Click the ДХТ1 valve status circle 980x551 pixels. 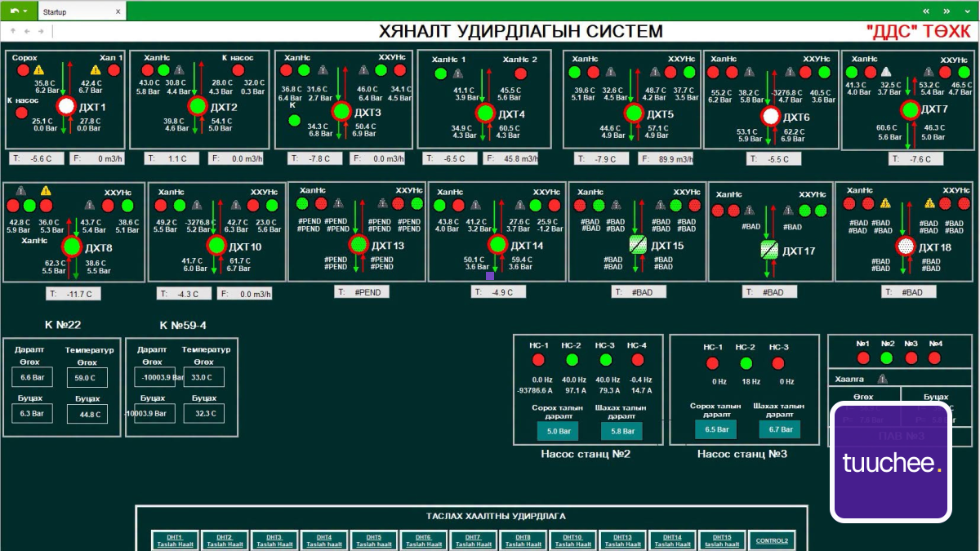66,107
